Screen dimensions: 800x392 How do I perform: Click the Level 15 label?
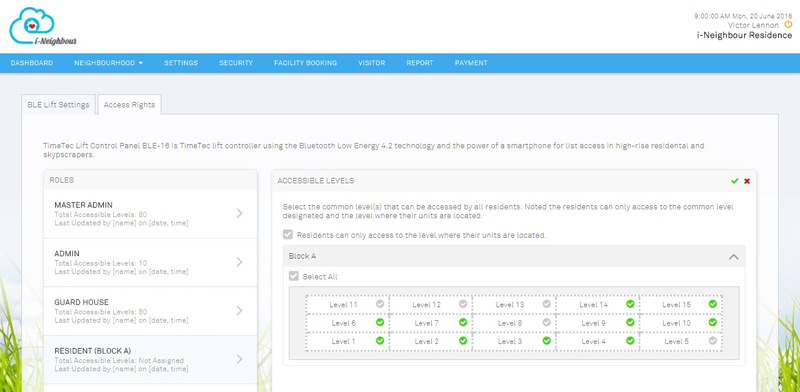pyautogui.click(x=677, y=304)
